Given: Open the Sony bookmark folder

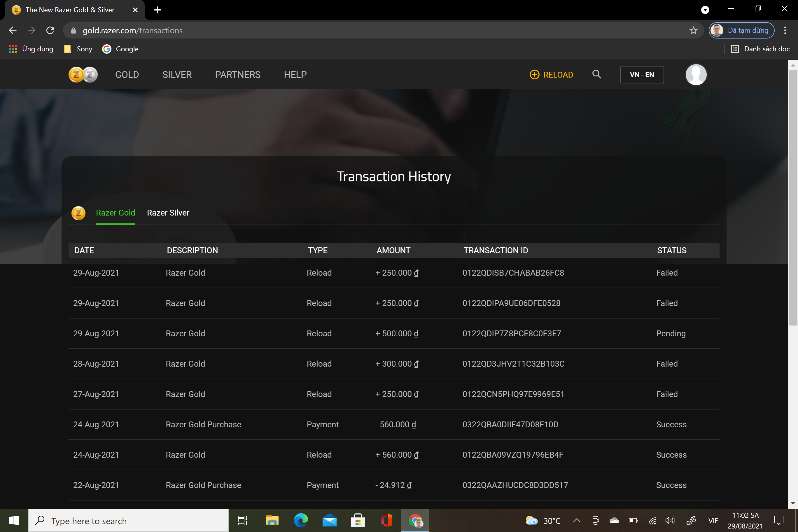Looking at the screenshot, I should click(x=78, y=49).
